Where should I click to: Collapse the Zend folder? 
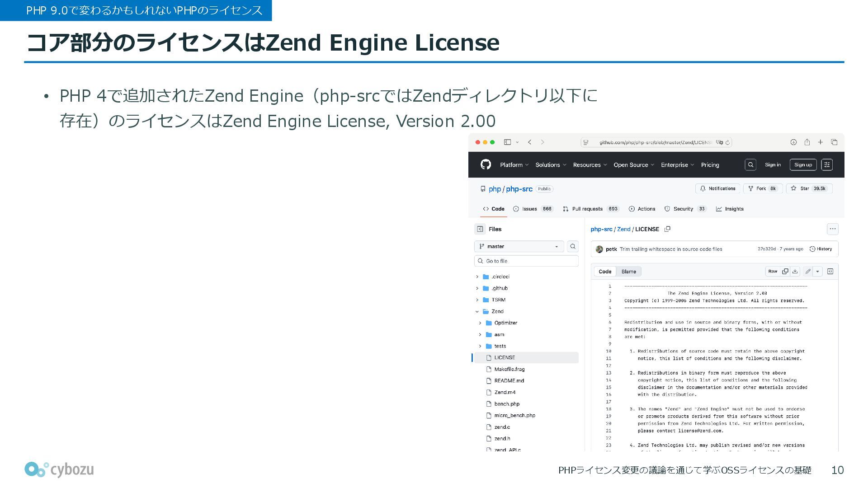point(477,311)
